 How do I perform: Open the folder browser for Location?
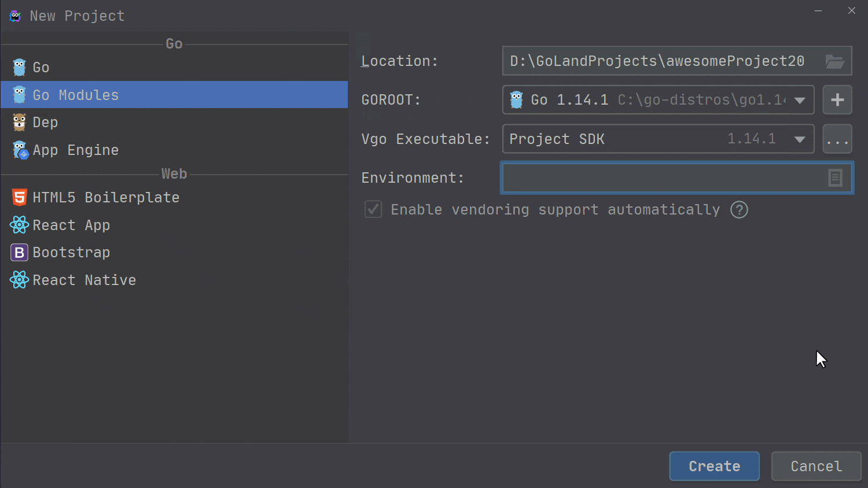point(835,61)
